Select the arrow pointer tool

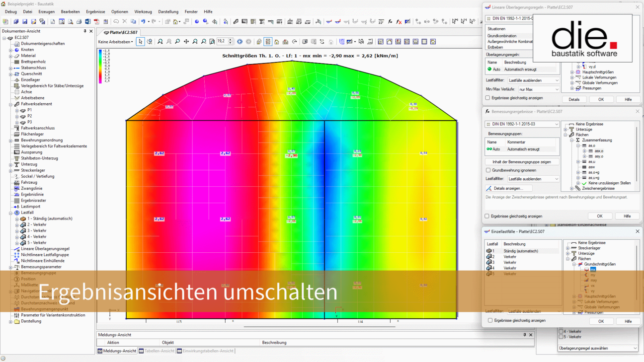click(x=141, y=42)
